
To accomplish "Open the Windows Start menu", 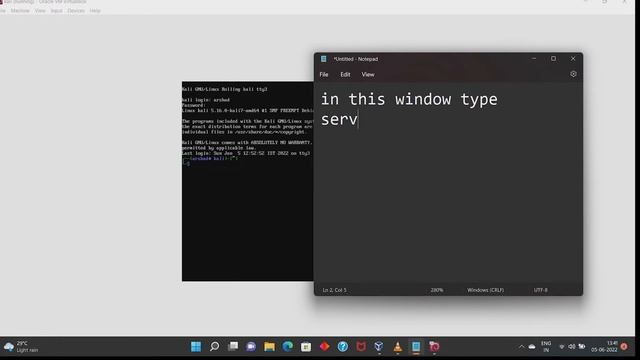I will 196,347.
